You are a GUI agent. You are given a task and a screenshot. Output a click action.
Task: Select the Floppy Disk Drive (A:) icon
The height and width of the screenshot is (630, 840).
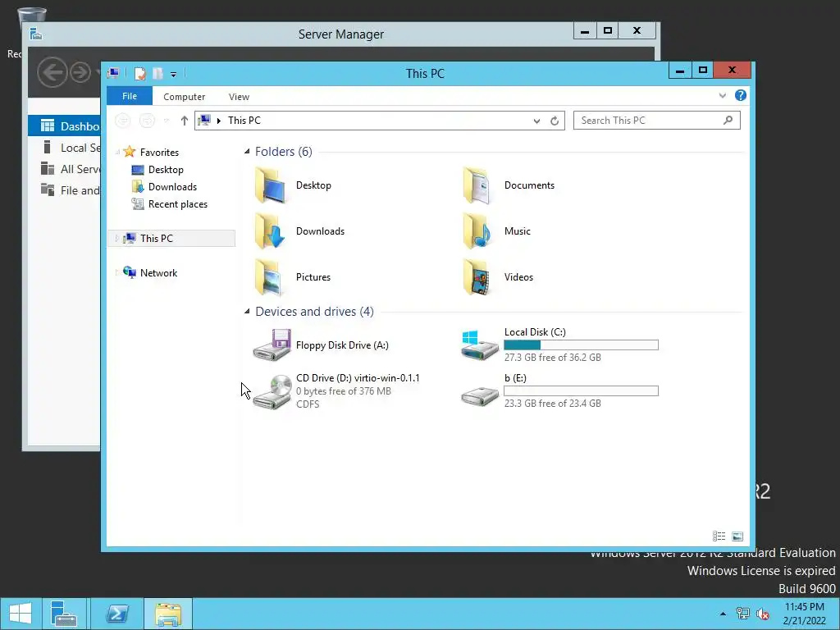272,345
